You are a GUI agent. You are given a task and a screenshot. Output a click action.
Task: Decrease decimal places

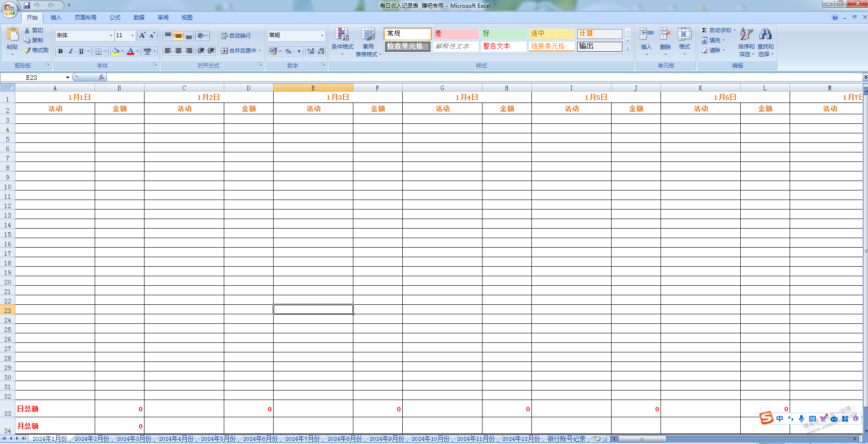point(321,51)
